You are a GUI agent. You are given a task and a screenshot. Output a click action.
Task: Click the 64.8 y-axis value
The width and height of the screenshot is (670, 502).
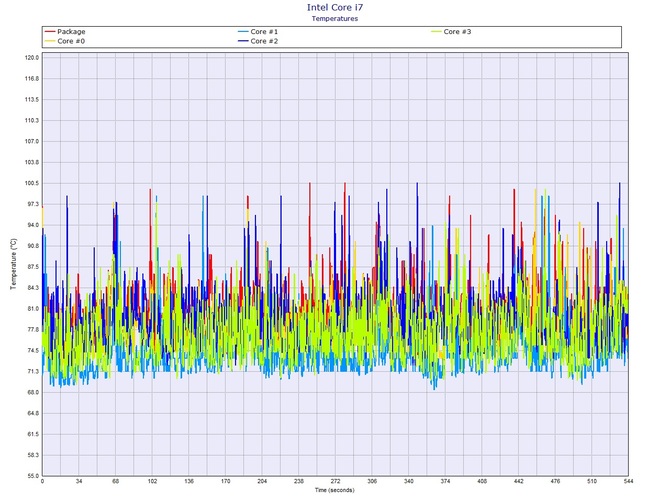click(x=33, y=414)
